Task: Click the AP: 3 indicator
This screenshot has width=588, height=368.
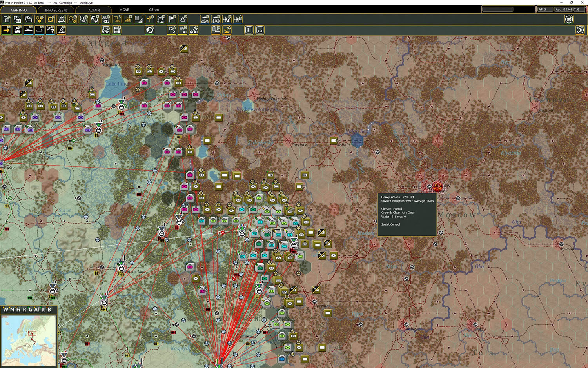Action: tap(544, 9)
